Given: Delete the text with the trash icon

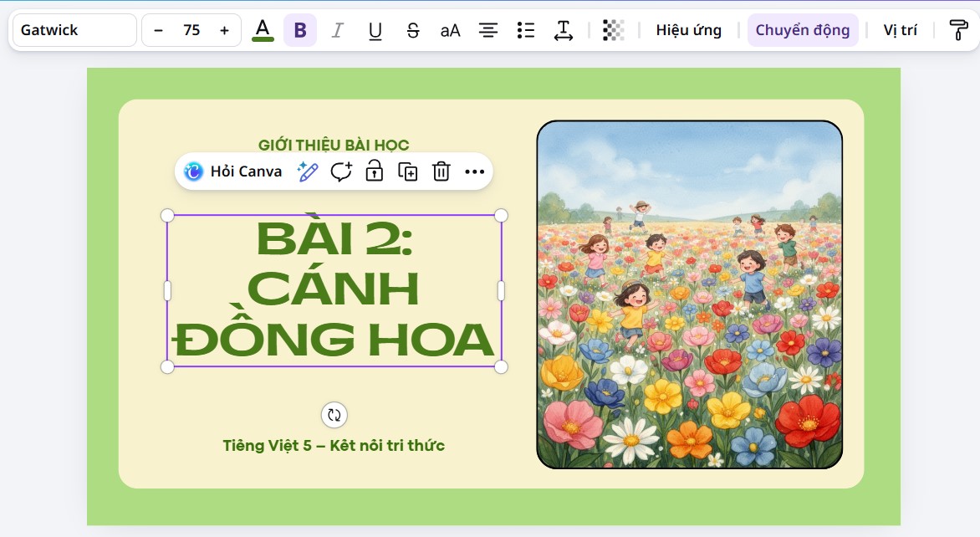Looking at the screenshot, I should (442, 171).
